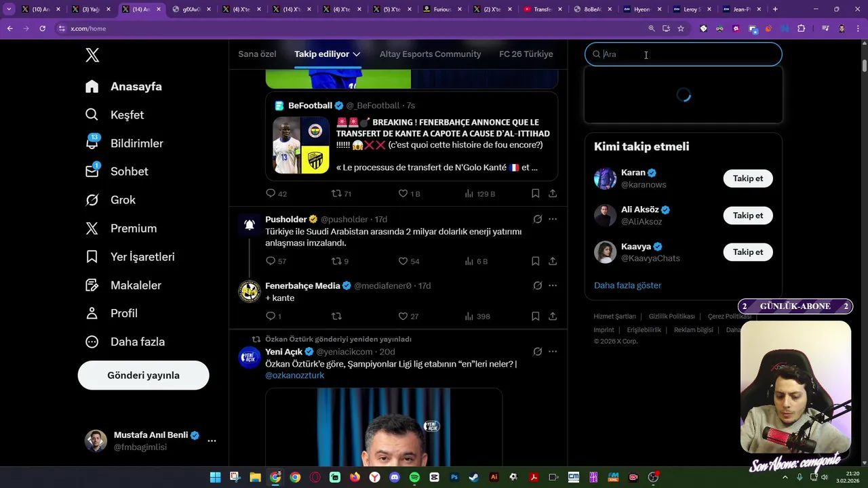868x488 pixels.
Task: Follow Ali Aksöz with Takip et
Action: click(x=748, y=216)
